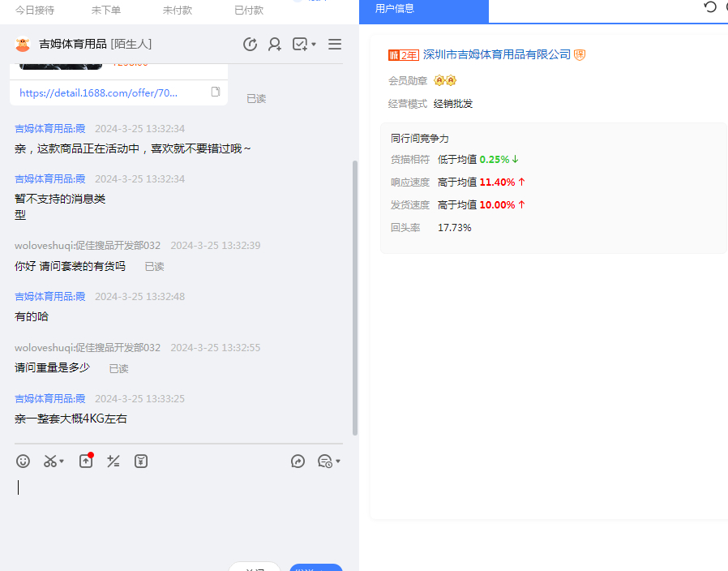Copy the product link using page icon

(x=216, y=92)
